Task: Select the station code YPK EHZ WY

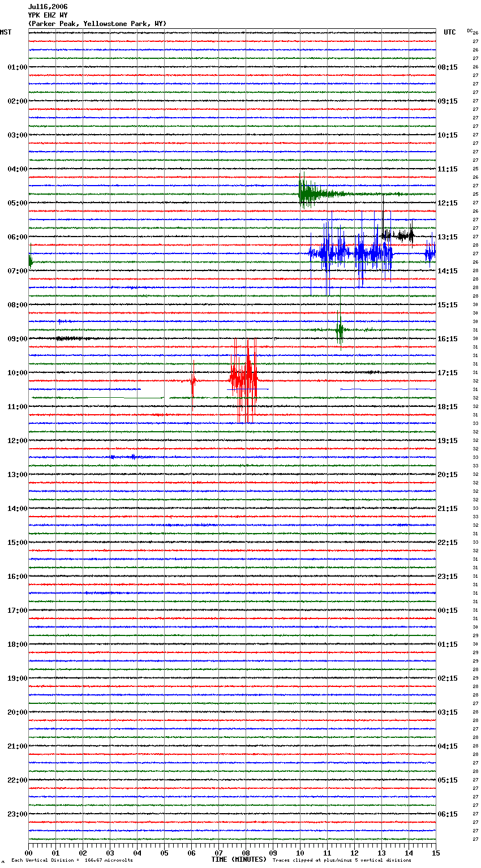Action: [x=48, y=15]
